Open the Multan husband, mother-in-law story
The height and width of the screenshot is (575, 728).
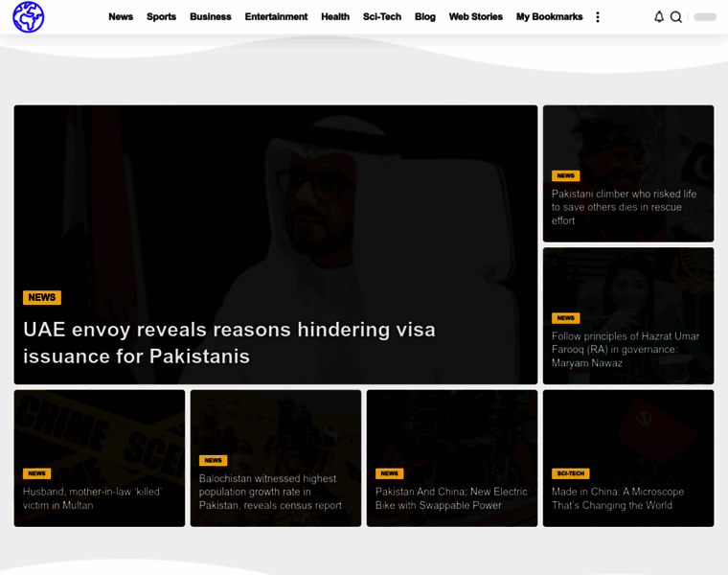92,498
